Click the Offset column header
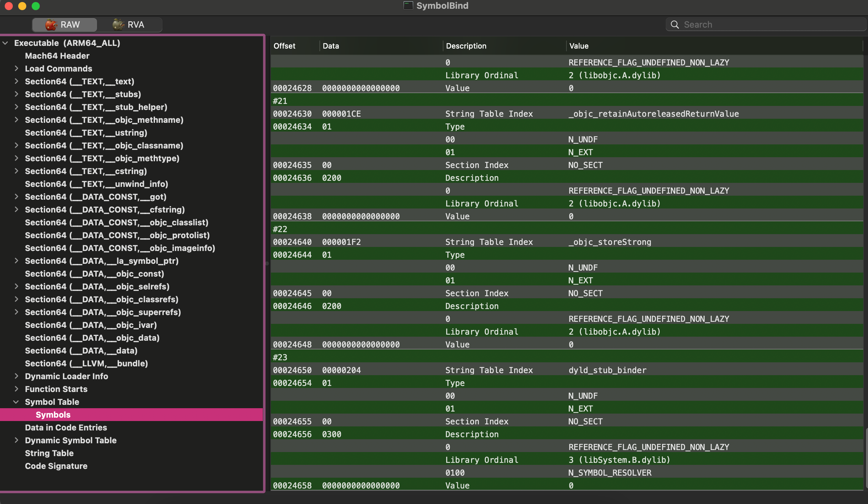This screenshot has height=504, width=868. [295, 46]
